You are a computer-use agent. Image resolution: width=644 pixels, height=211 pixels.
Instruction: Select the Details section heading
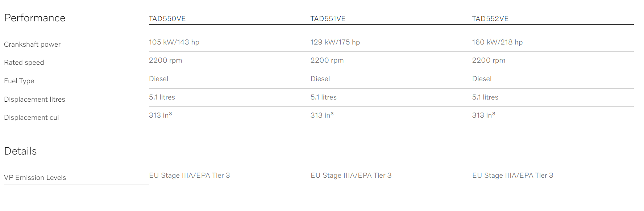tap(20, 151)
